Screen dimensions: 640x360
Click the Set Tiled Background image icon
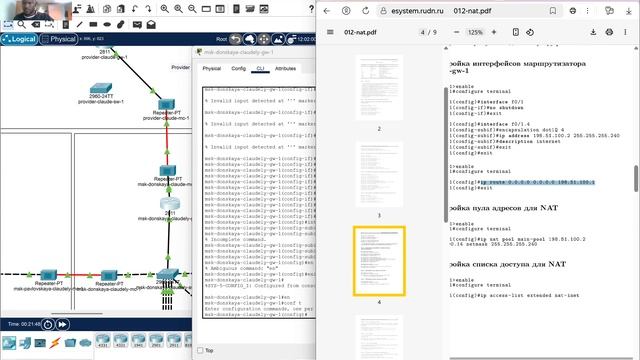coord(278,39)
